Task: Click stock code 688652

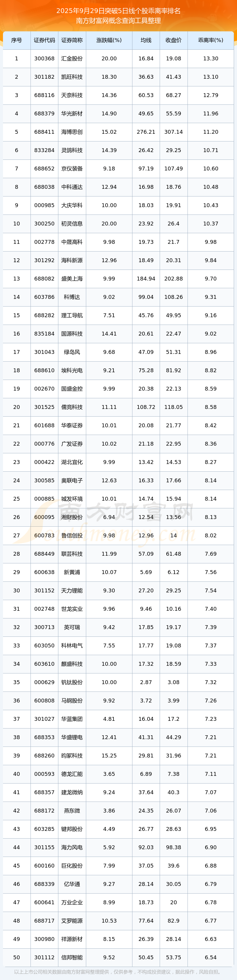Action: pyautogui.click(x=44, y=169)
